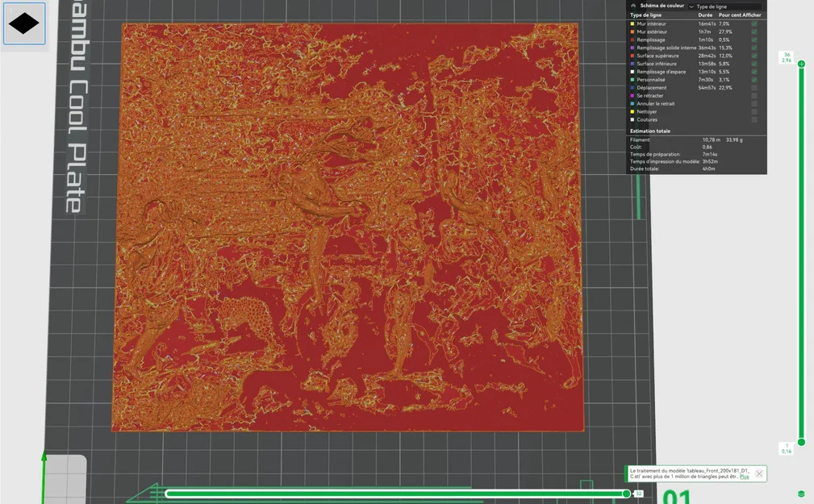814x504 pixels.
Task: Click the Estimation totale heading
Action: (650, 131)
